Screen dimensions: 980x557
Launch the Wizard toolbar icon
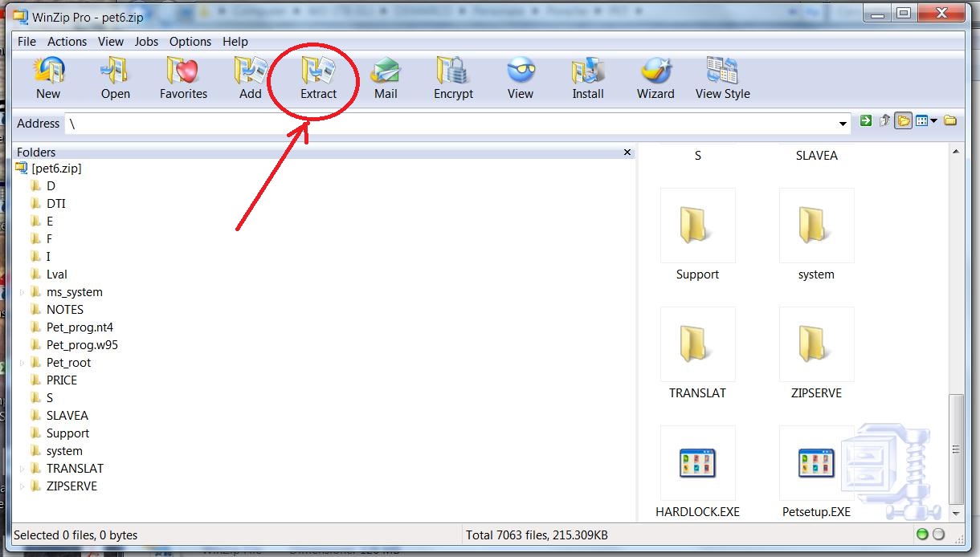click(655, 71)
